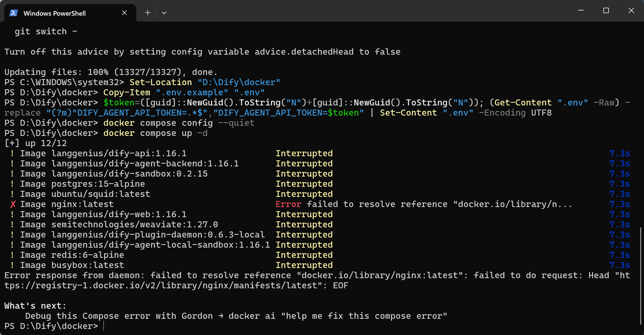Click the 'langgenius/dify-sandbox:0.2.15' image name
This screenshot has height=335, width=644.
point(130,174)
